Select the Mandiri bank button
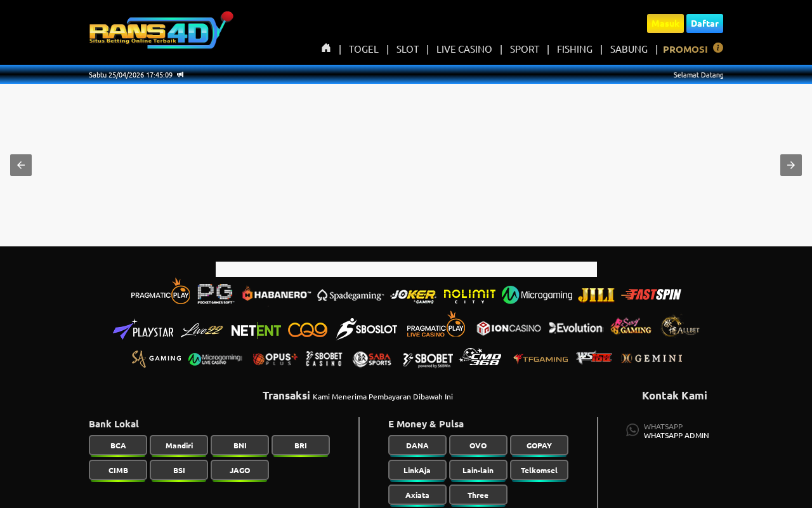Screen dimensions: 812x508 [179, 445]
